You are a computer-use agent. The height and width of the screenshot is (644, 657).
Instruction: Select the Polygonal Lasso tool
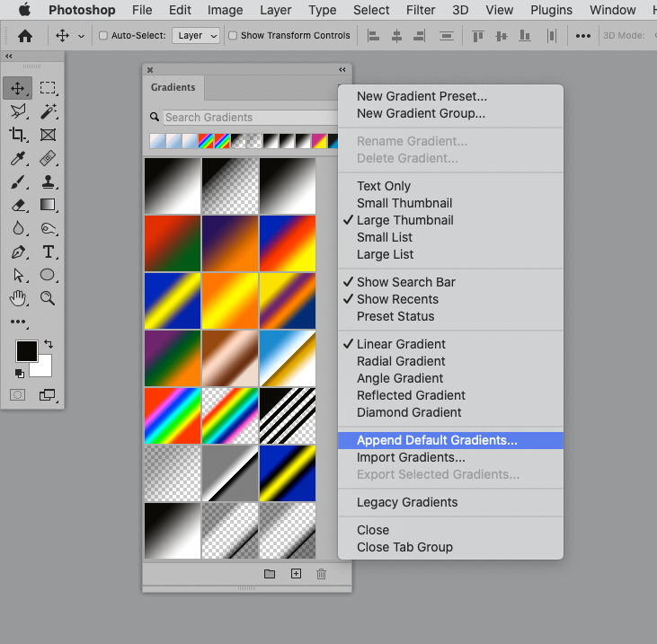18,111
